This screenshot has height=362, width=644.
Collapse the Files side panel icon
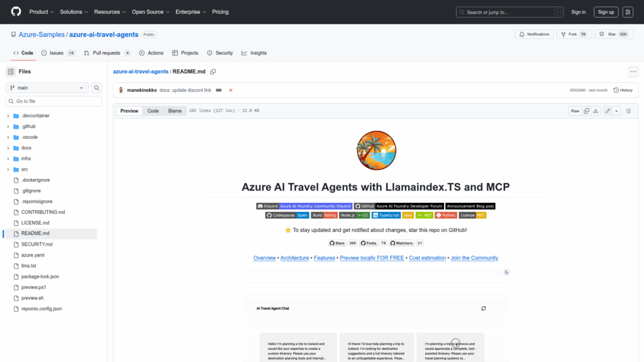[11, 72]
